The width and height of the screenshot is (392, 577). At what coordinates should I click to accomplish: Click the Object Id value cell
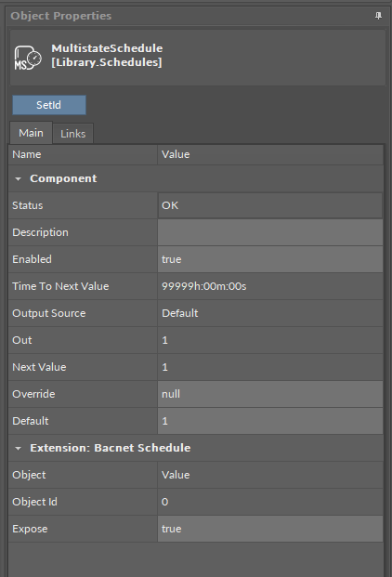coord(270,502)
